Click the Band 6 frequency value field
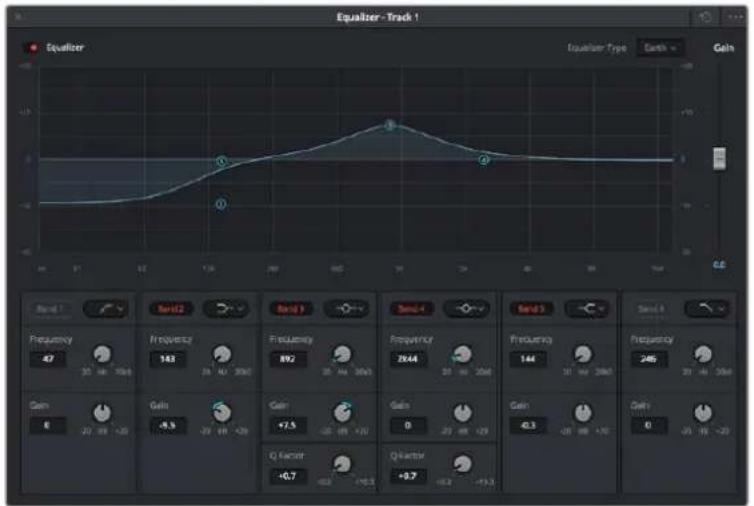The width and height of the screenshot is (754, 506). click(648, 359)
